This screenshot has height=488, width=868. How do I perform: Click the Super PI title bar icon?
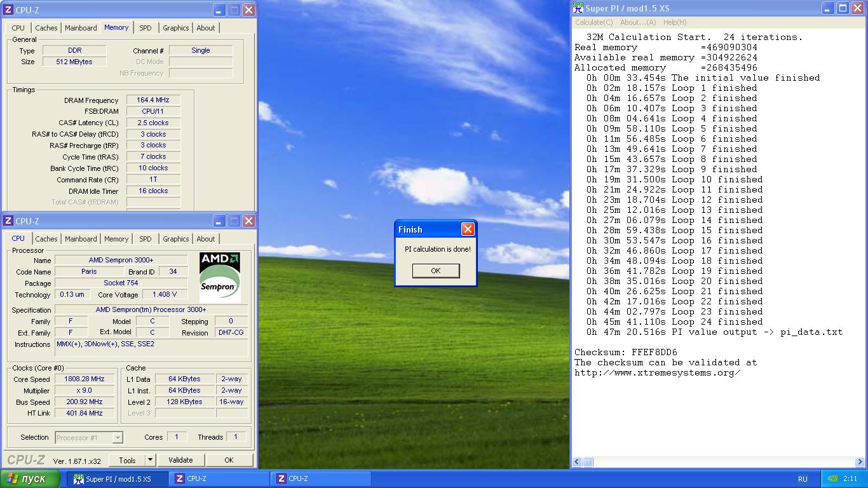(578, 8)
